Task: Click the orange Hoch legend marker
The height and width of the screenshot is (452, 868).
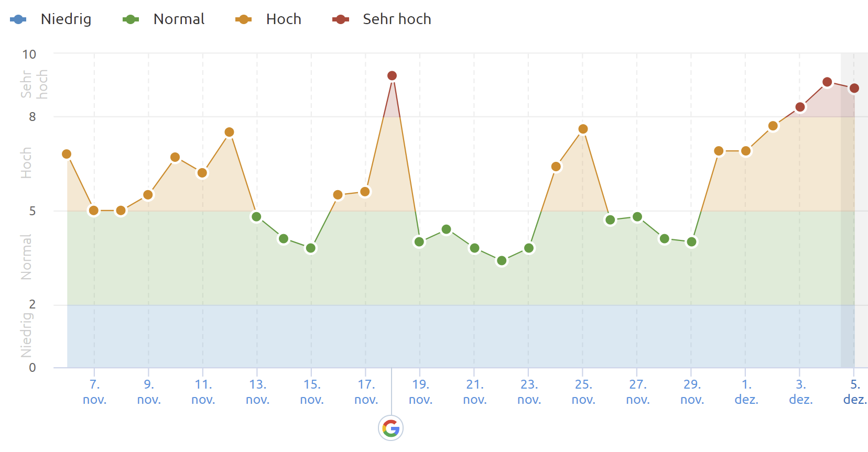Action: tap(243, 19)
